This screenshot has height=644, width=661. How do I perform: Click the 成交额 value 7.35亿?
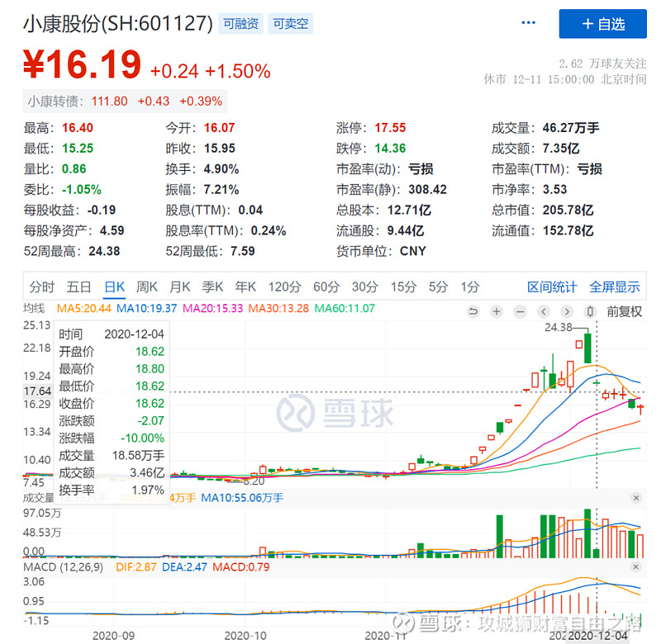coord(561,149)
